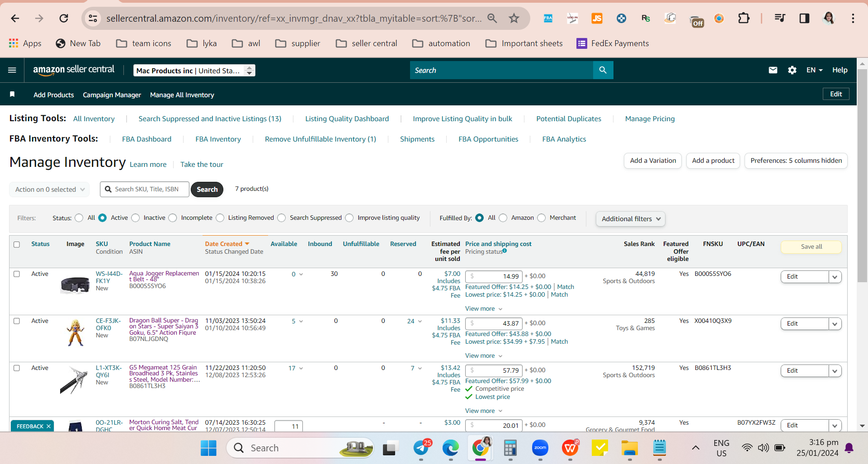Click the black Search button for SKU search

(x=207, y=189)
